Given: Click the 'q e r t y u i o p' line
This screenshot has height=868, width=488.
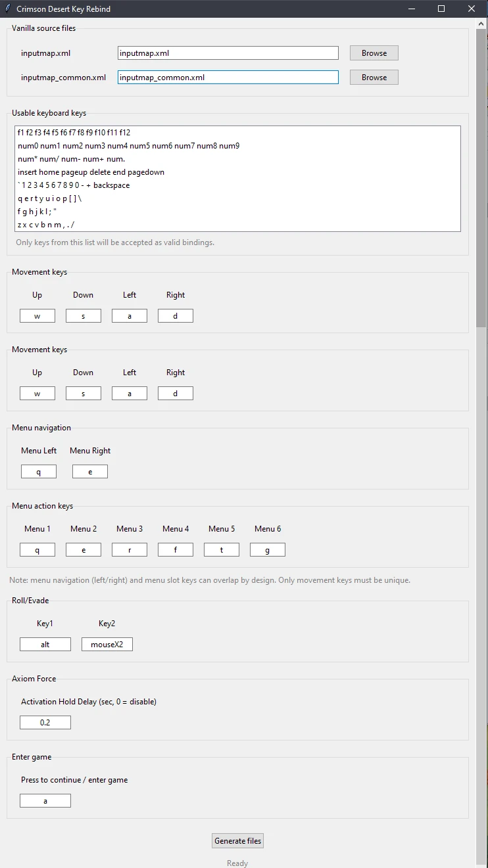Looking at the screenshot, I should pos(50,198).
